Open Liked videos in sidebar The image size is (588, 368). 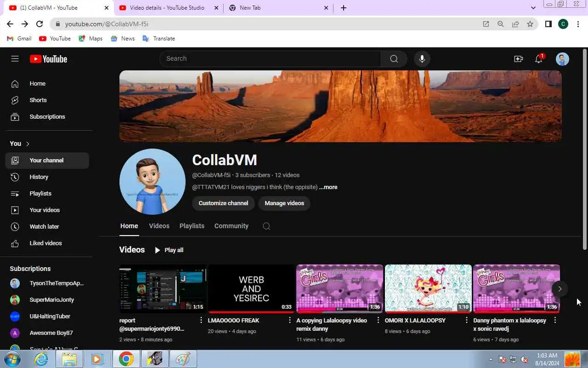(47, 243)
